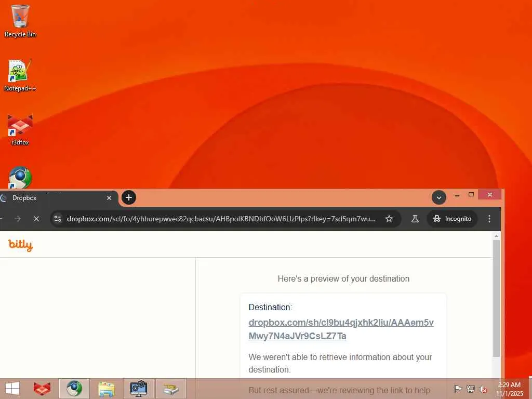Close the Dropbox tab
This screenshot has width=532, height=399.
click(109, 198)
